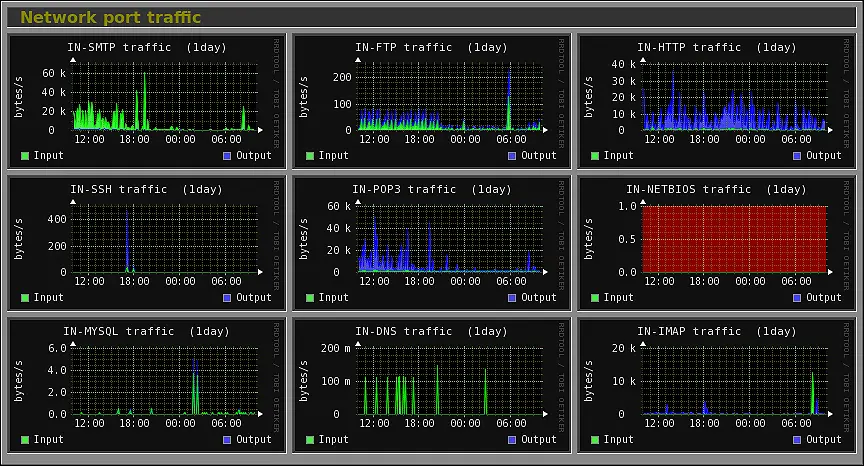Click 'Input' legend label under IN-SMTP graph
864x466 pixels.
48,156
